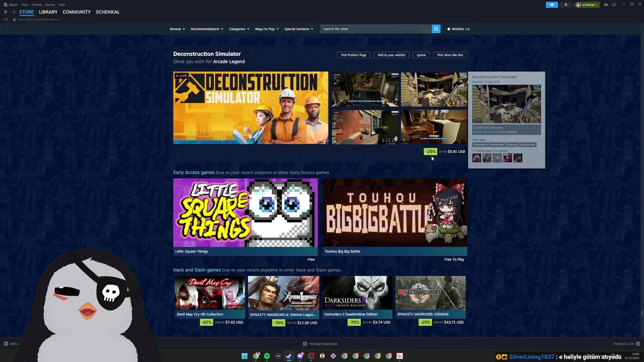
Task: Switch to the COMMUNITY tab
Action: tap(76, 12)
